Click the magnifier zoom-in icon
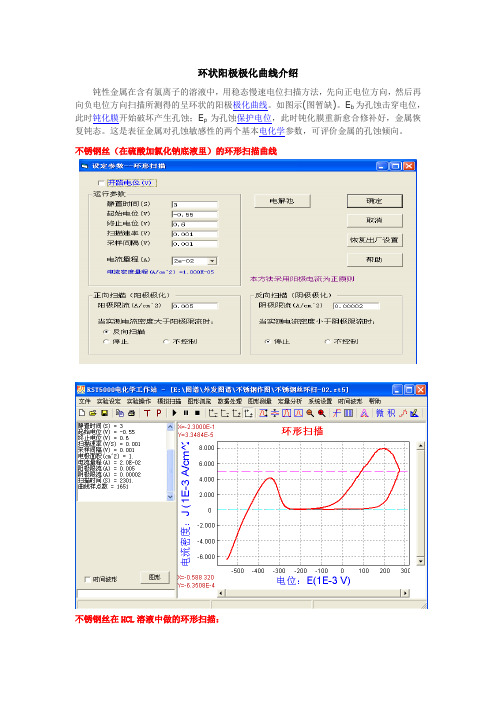The height and width of the screenshot is (702, 496). (321, 413)
